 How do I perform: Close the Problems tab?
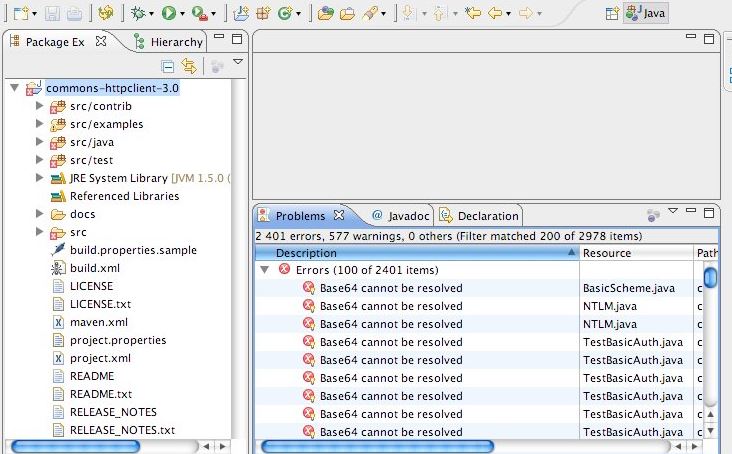(339, 215)
